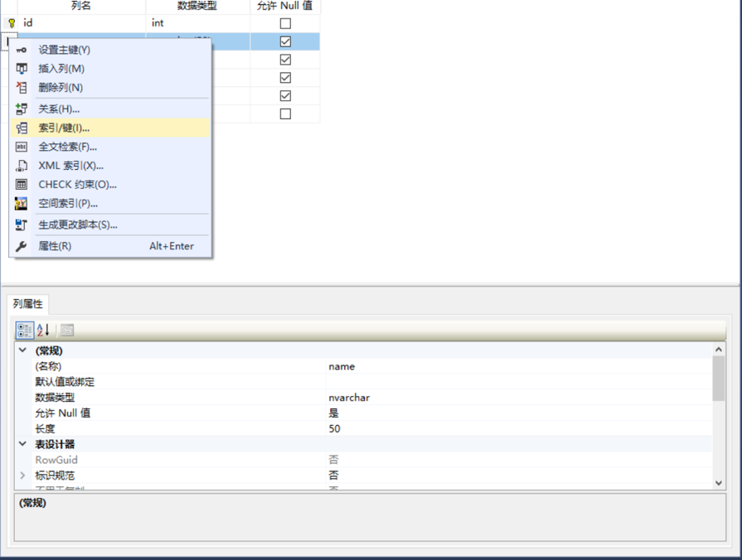
Task: Toggle Allow Null checkbox in fifth row
Action: 285,96
